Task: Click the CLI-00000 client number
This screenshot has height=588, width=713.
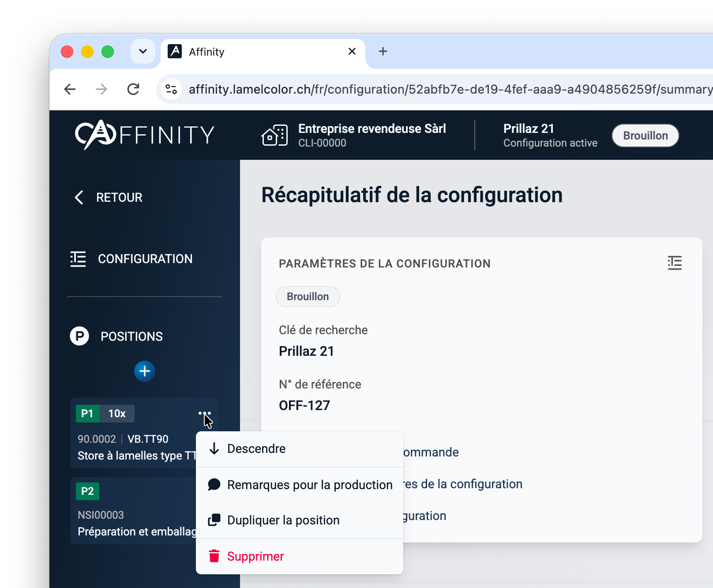Action: 322,143
